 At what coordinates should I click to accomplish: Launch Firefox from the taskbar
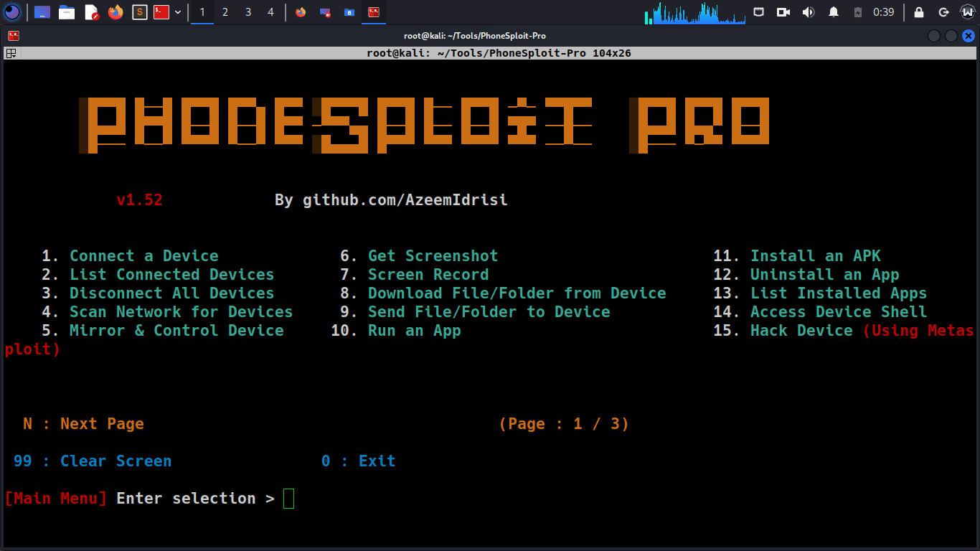(115, 11)
